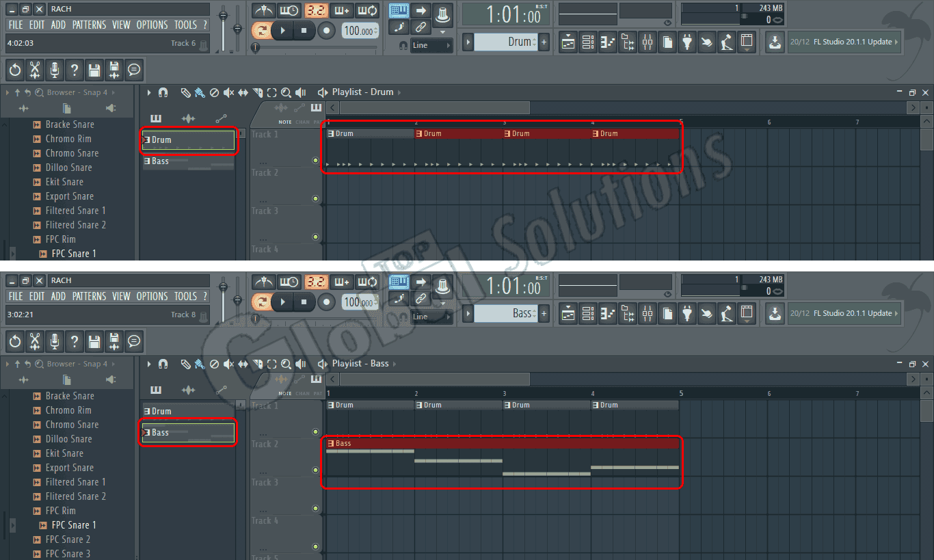
Task: Select the Paint tool in the Playlist toolbar
Action: click(x=199, y=92)
